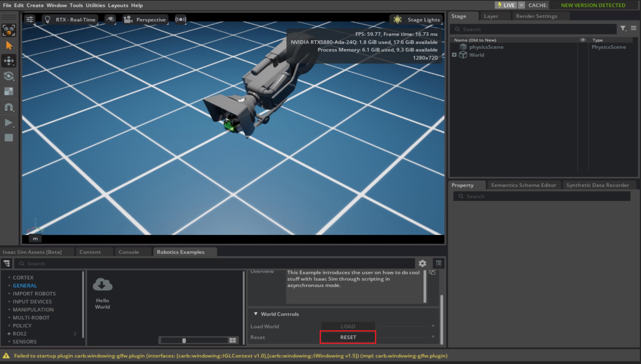641x364 pixels.
Task: Click the examples list view icon
Action: point(438,264)
